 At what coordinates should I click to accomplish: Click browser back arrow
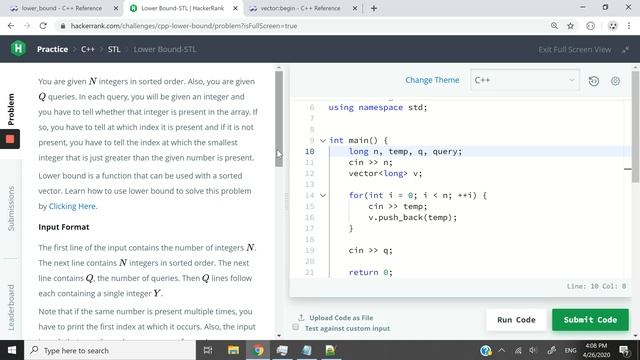point(11,26)
